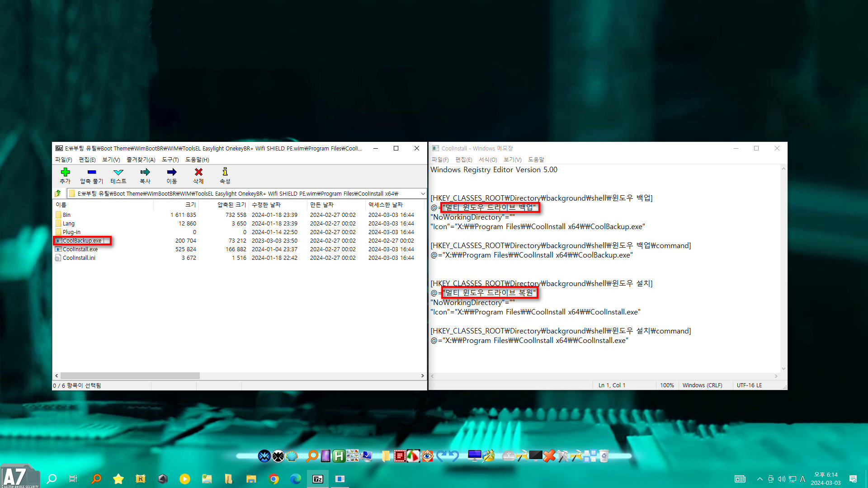Open 7-Zip 즐겨찾기(A) menu
The image size is (868, 488).
(141, 160)
